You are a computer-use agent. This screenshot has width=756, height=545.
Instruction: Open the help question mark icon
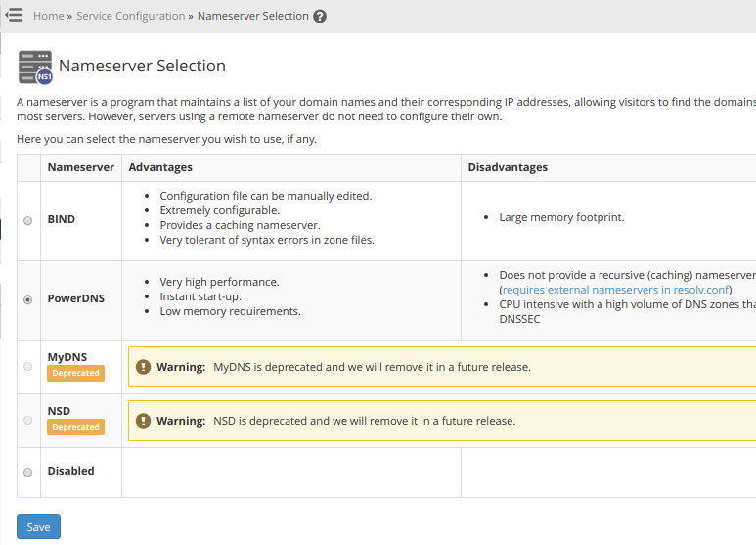click(x=320, y=17)
